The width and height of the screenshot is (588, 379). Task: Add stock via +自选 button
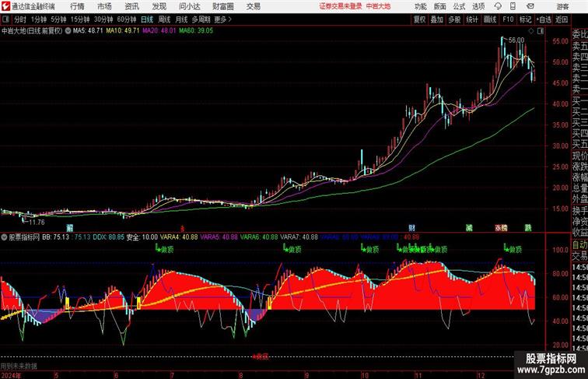pos(544,19)
